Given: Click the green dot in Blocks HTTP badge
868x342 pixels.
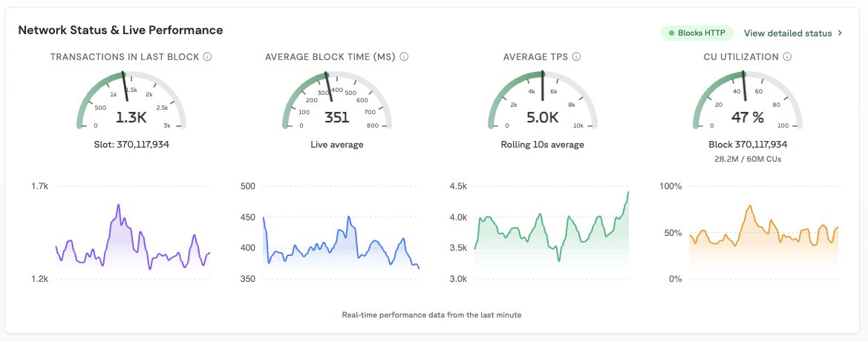Looking at the screenshot, I should [x=671, y=33].
